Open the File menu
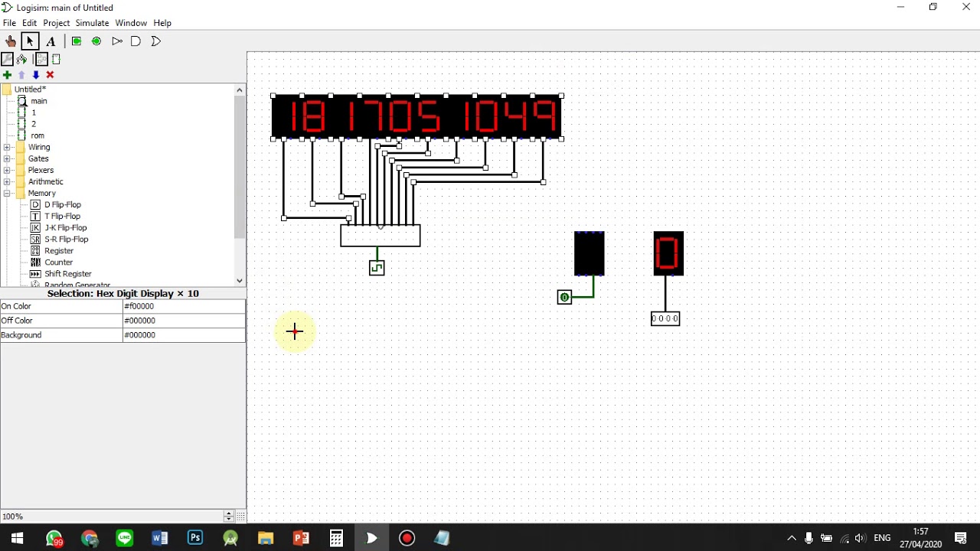 (9, 23)
